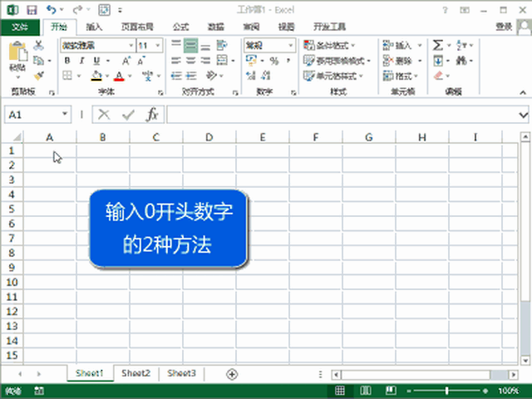
Task: Toggle bottom vertical alignment
Action: (205, 46)
